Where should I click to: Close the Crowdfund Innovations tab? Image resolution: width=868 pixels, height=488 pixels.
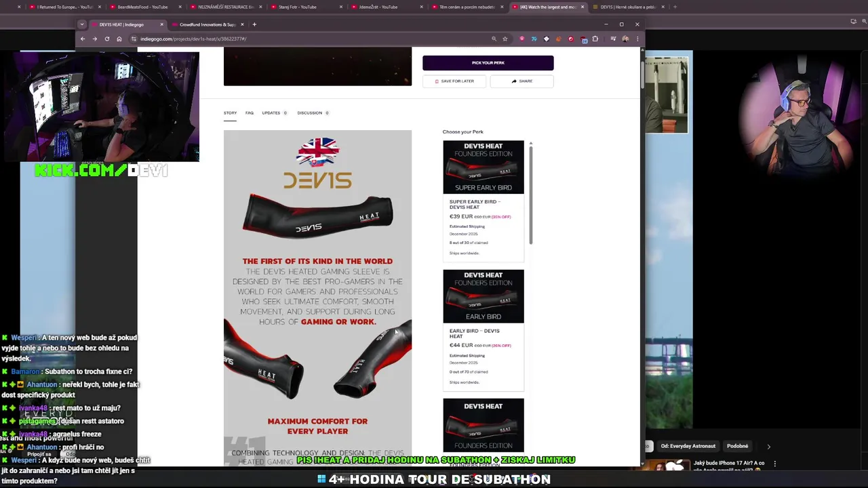coord(242,24)
